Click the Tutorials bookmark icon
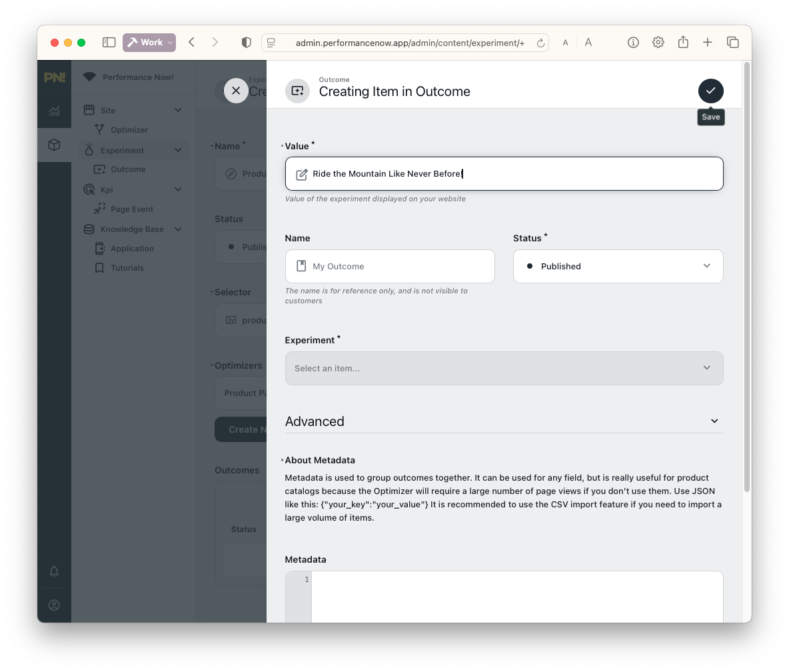This screenshot has width=789, height=672. [x=100, y=268]
